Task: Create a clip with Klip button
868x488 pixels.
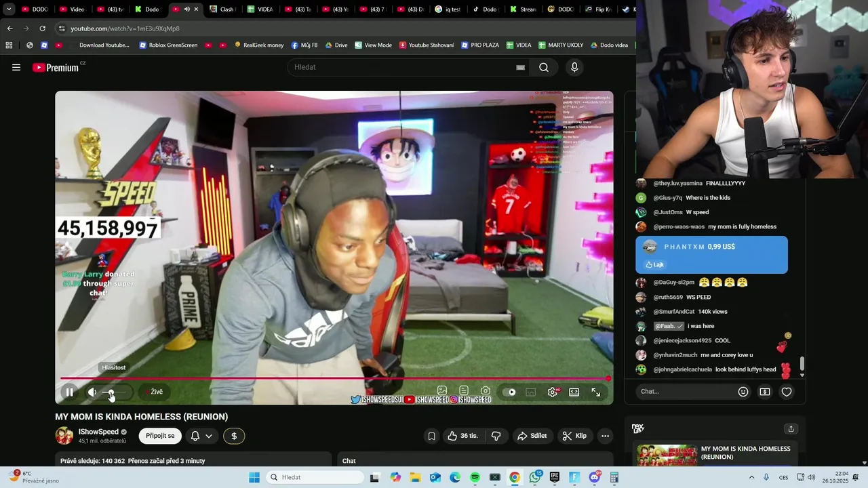Action: pyautogui.click(x=574, y=436)
